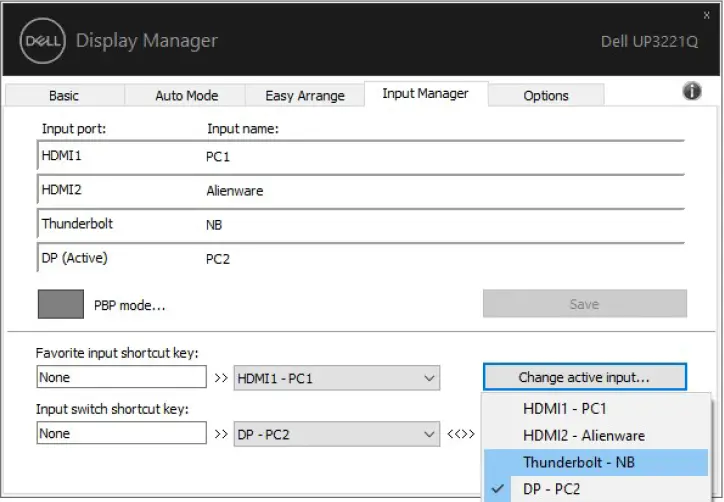
Task: Open the Auto Mode tab
Action: click(x=186, y=96)
